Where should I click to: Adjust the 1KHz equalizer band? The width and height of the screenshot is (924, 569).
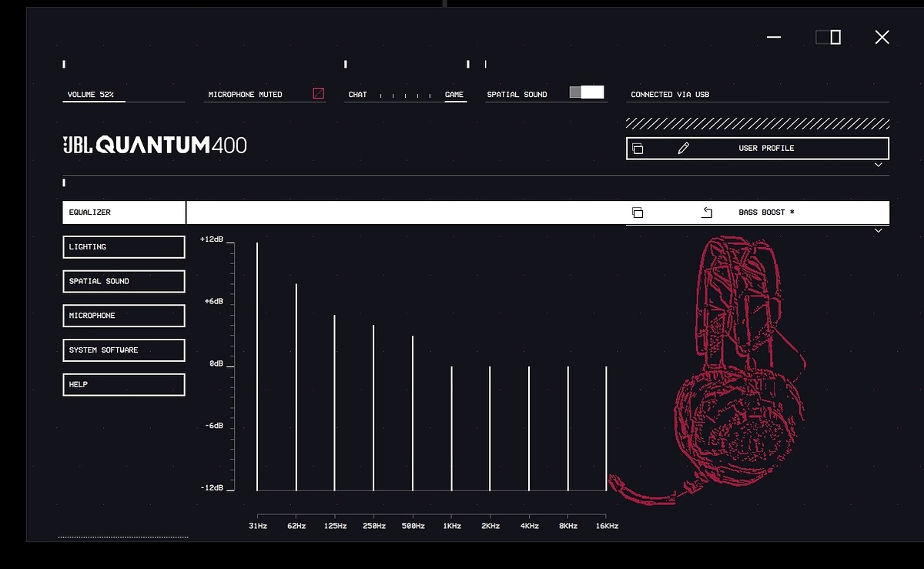coord(451,429)
